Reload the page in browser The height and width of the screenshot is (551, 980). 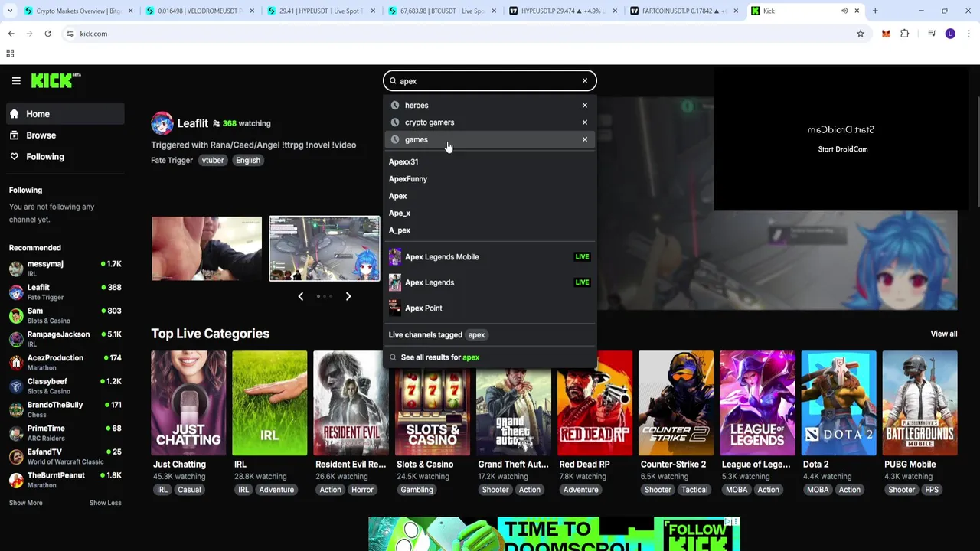47,34
